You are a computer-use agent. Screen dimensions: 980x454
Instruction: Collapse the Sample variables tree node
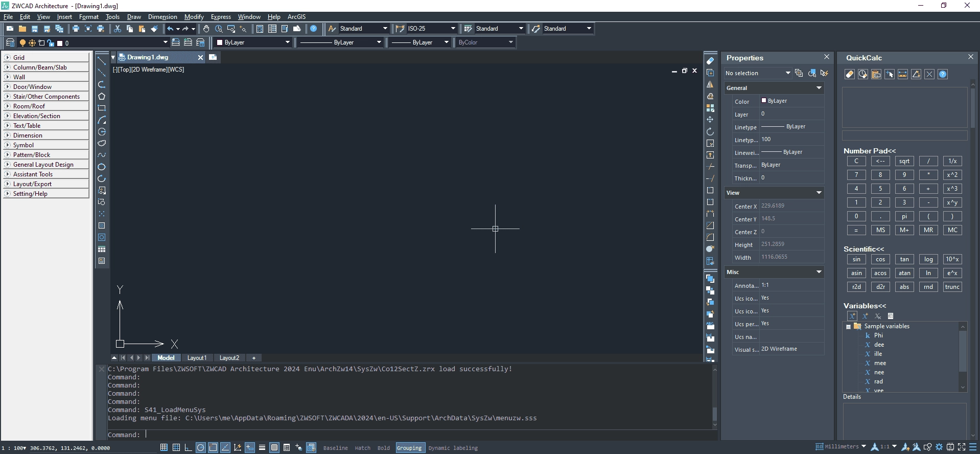tap(849, 327)
